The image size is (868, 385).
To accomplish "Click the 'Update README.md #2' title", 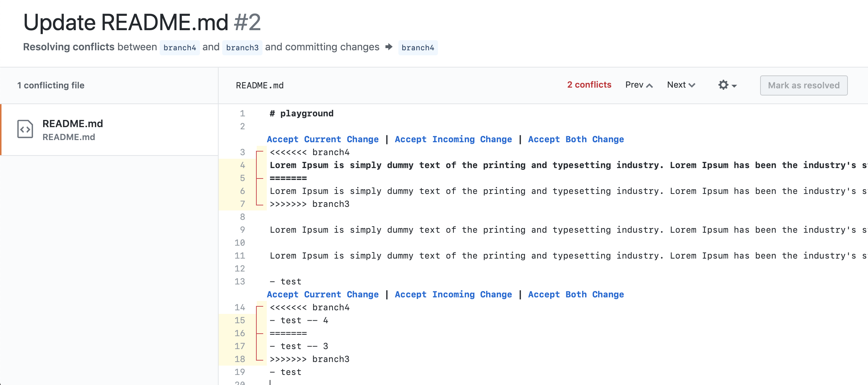I will coord(142,22).
